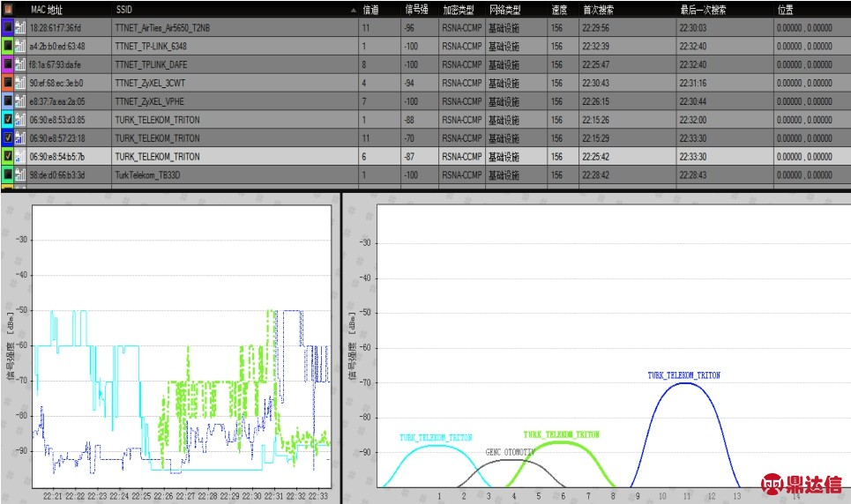
Task: Click signal bars icon for TTNET_AirTies_Air5650_T2NB
Action: (20, 27)
